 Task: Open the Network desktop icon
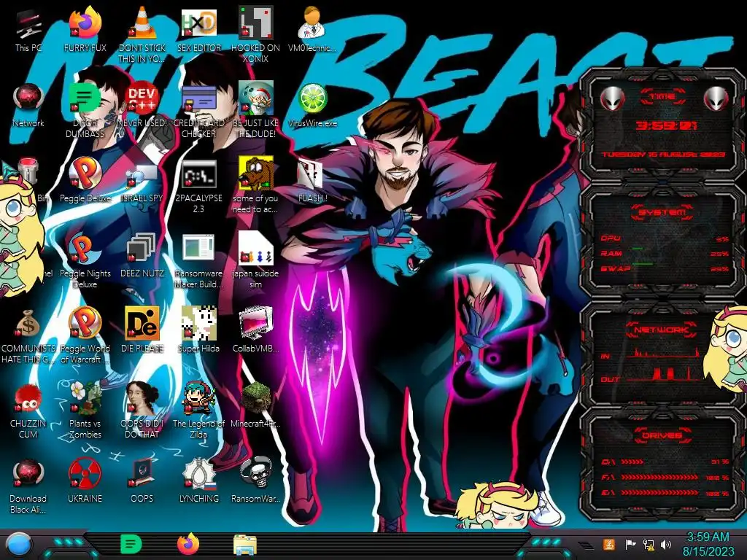[x=28, y=106]
